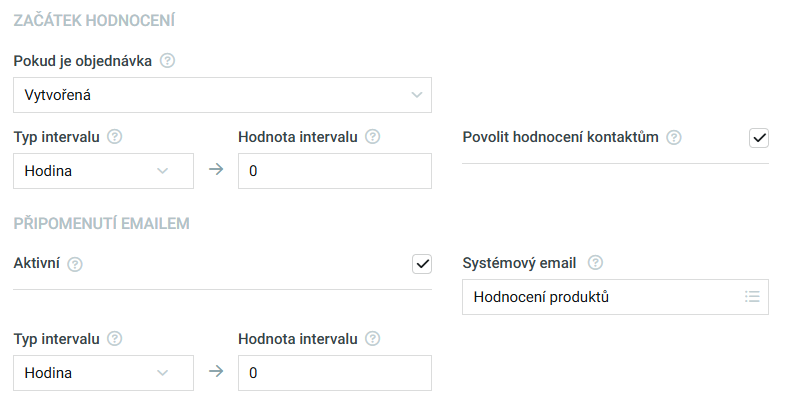Viewport: 790px width, 405px height.
Task: Click help icon next to Pokud je objednávka
Action: [x=167, y=61]
